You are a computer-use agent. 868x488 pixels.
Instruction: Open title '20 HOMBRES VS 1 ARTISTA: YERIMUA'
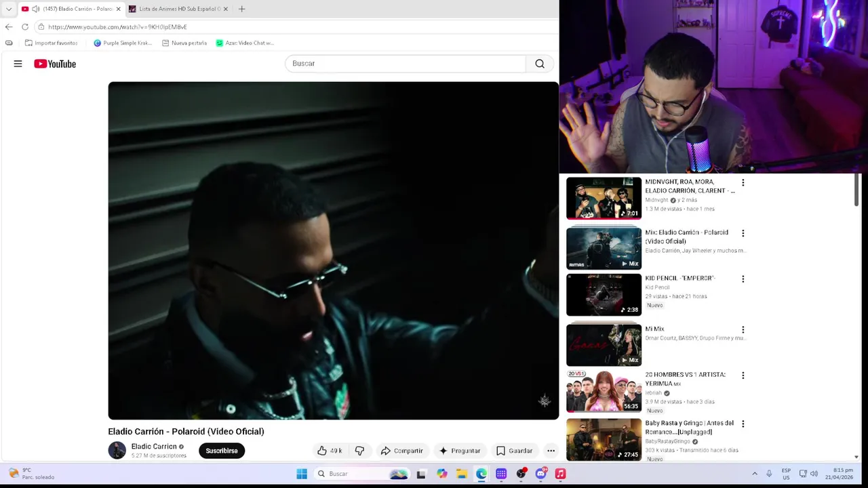(x=685, y=379)
